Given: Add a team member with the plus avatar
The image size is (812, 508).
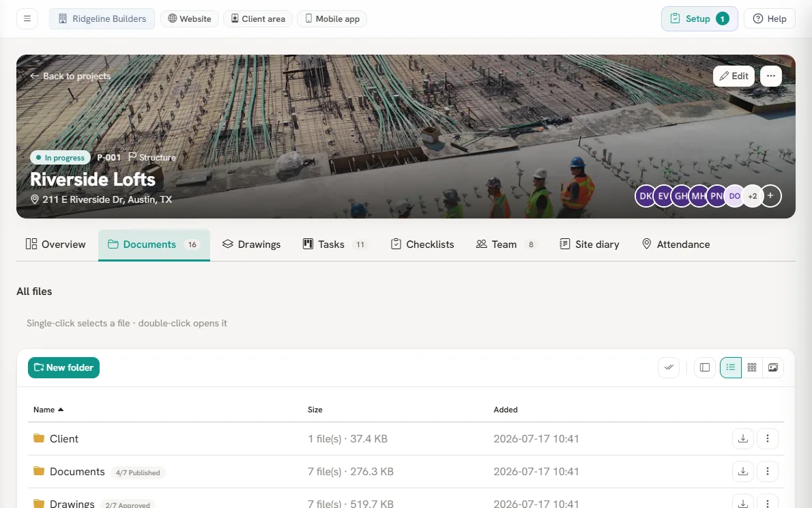Looking at the screenshot, I should point(770,196).
